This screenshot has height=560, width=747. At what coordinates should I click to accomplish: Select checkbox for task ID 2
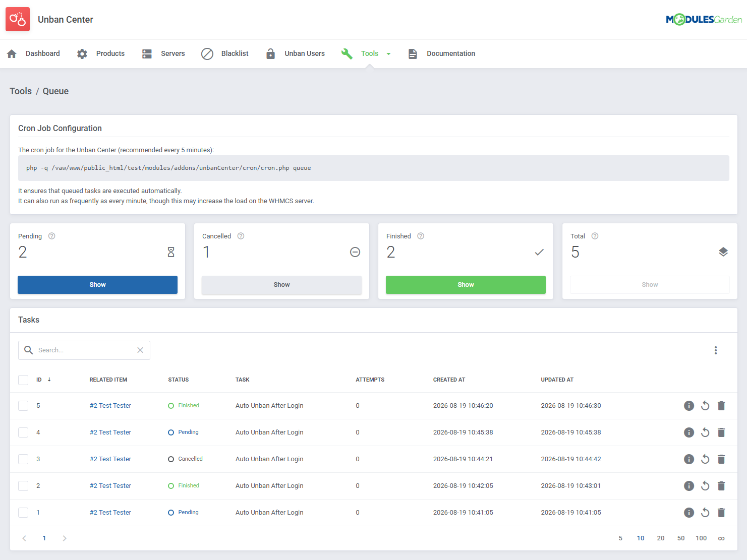23,486
